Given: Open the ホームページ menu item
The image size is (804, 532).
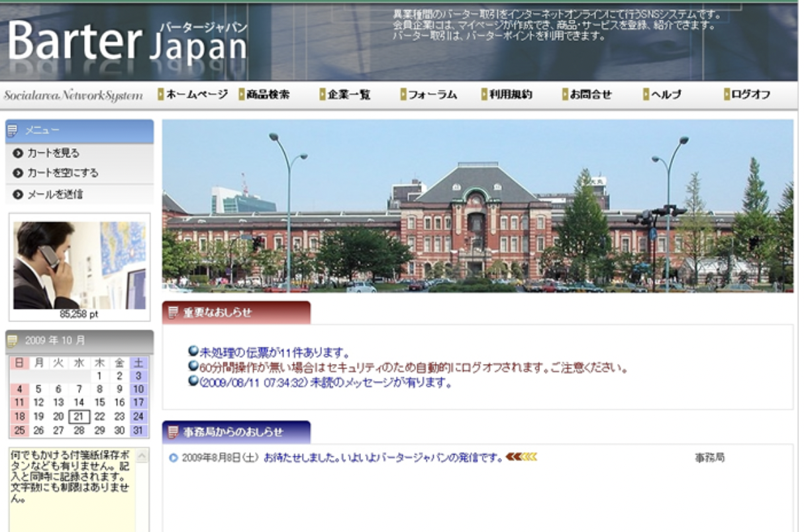Looking at the screenshot, I should [196, 95].
